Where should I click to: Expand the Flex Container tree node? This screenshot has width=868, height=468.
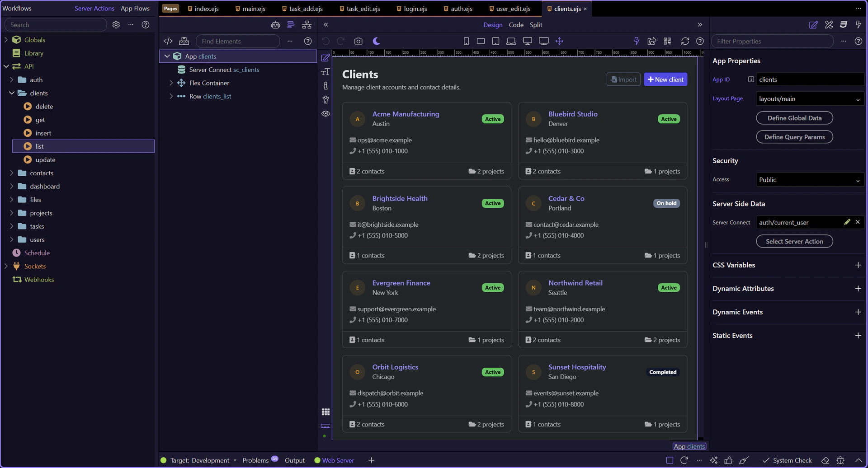[171, 83]
